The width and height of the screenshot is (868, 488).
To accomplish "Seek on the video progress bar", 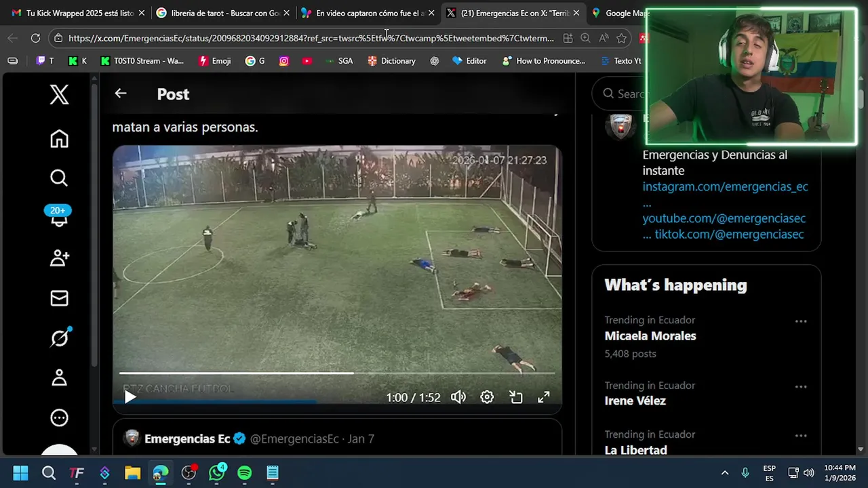I will pyautogui.click(x=337, y=373).
